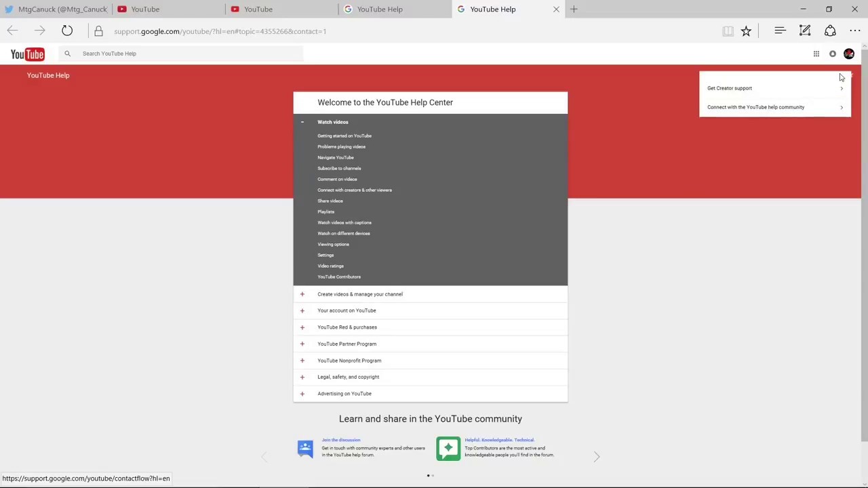Image resolution: width=868 pixels, height=488 pixels.
Task: Click the browser address bar URL
Action: (x=220, y=31)
